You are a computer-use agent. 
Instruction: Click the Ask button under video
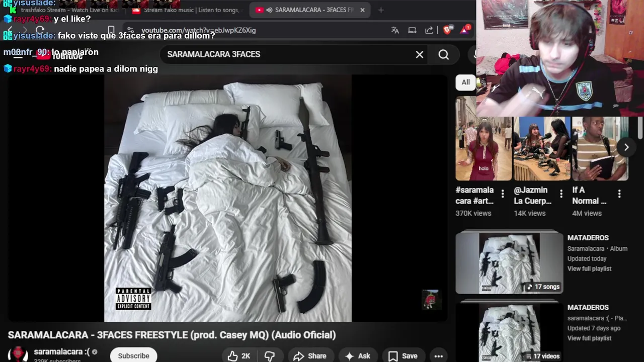pyautogui.click(x=358, y=356)
